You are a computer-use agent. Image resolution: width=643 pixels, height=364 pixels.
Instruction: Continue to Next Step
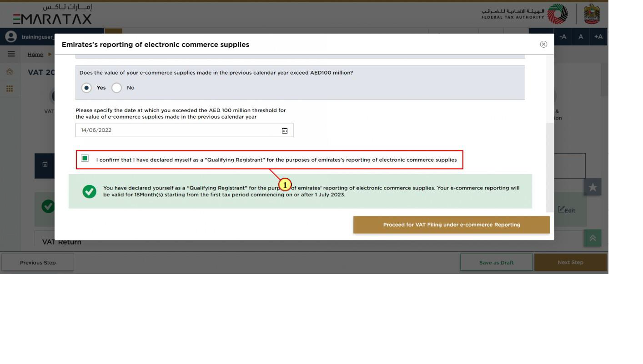click(x=570, y=262)
